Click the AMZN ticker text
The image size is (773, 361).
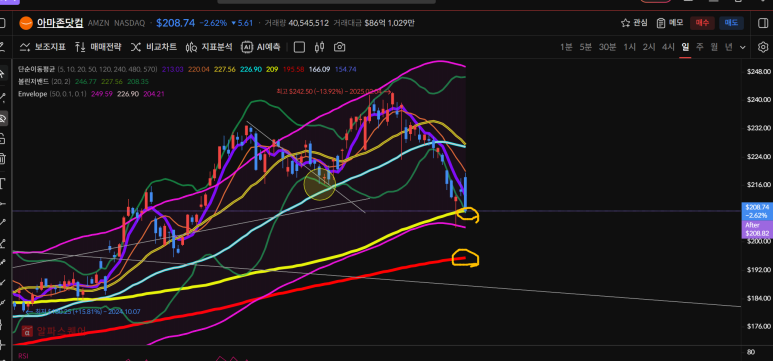pos(99,23)
